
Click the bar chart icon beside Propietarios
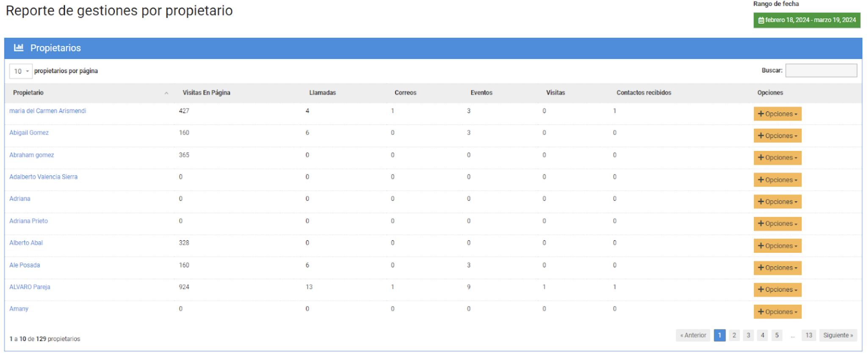pos(19,47)
